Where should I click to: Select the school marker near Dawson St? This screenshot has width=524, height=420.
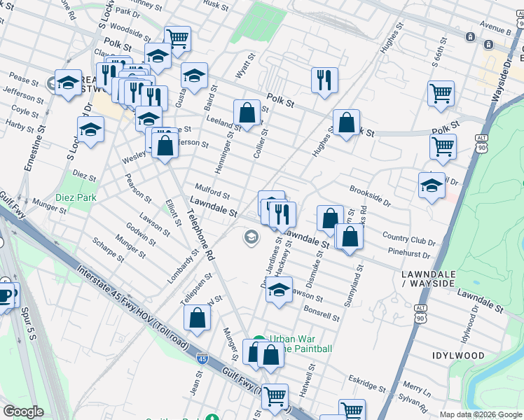[279, 290]
